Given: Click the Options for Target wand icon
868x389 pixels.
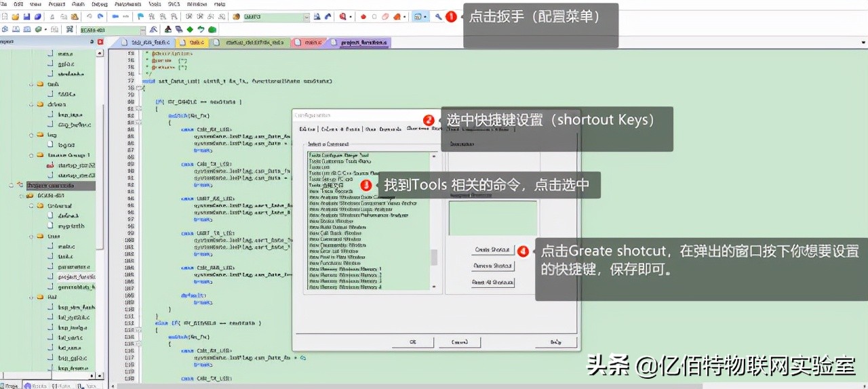Looking at the screenshot, I should point(154,29).
